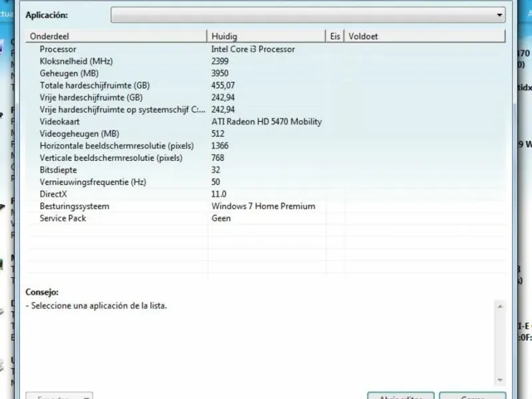
Task: Sort by the Onderdeel column header
Action: point(116,37)
